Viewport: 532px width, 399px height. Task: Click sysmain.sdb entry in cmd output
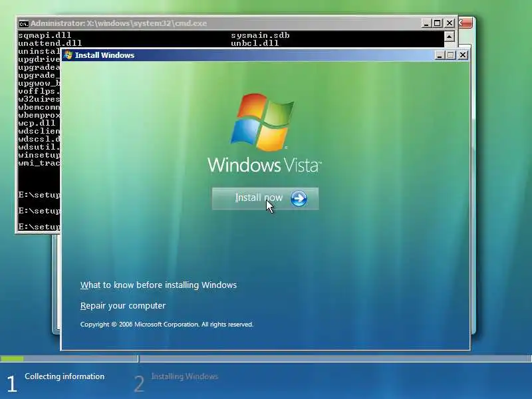pos(260,35)
